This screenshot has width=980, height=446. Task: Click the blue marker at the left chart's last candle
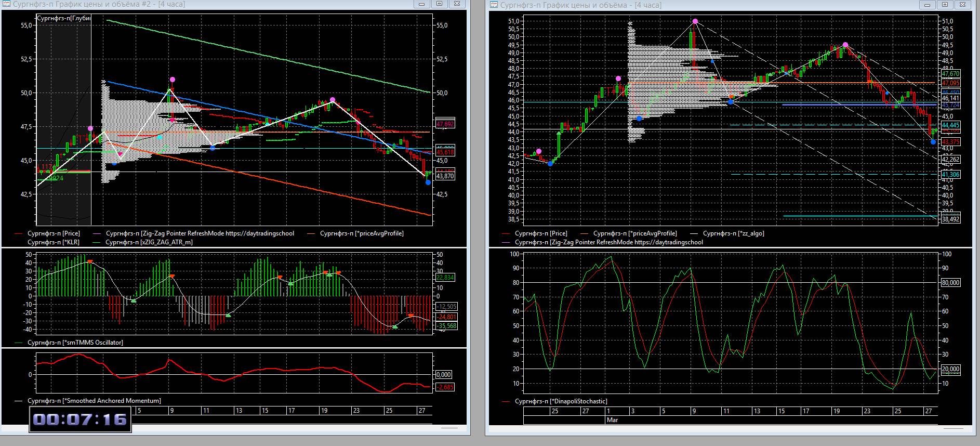pos(428,182)
